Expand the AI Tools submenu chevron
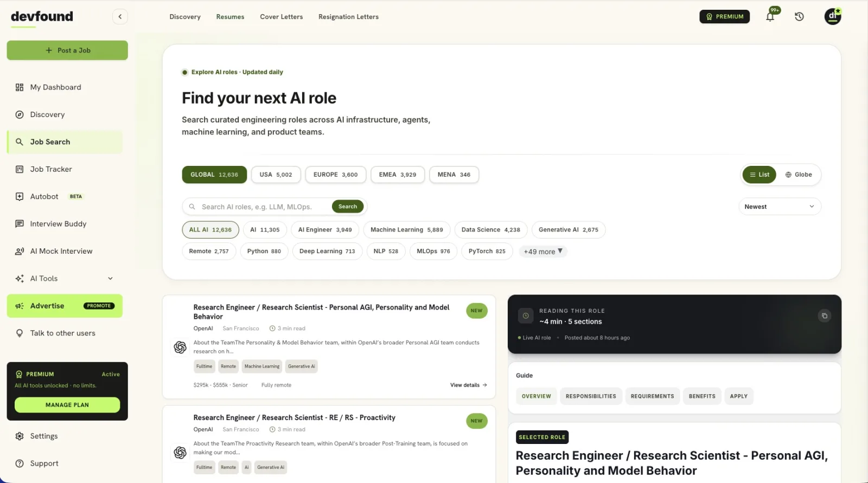868x483 pixels. (110, 279)
